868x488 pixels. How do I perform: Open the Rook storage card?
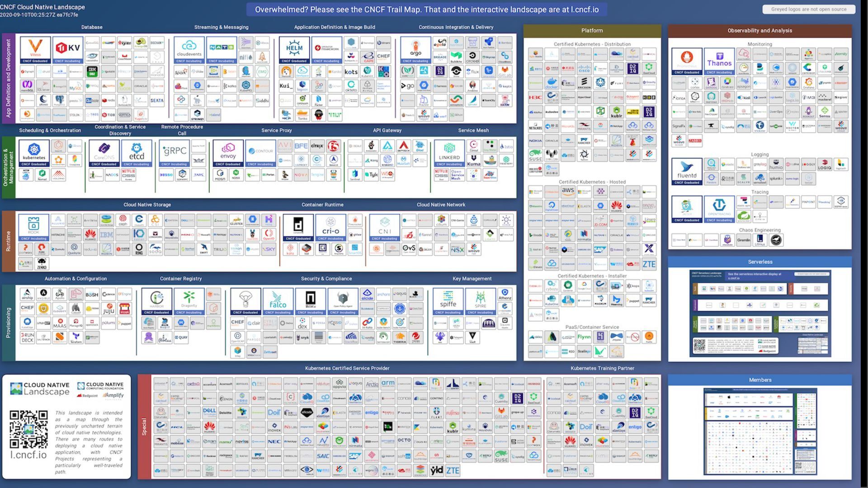(33, 227)
